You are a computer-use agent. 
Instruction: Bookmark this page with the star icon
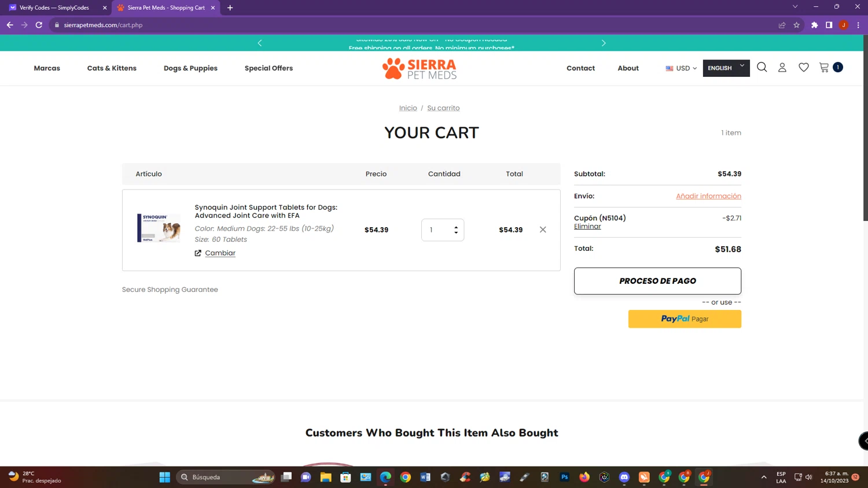tap(796, 25)
